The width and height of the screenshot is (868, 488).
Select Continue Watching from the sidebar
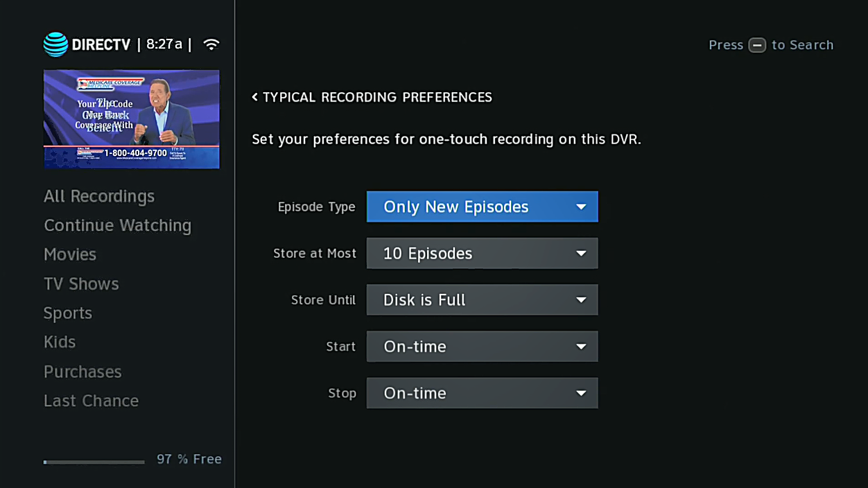[x=117, y=225]
